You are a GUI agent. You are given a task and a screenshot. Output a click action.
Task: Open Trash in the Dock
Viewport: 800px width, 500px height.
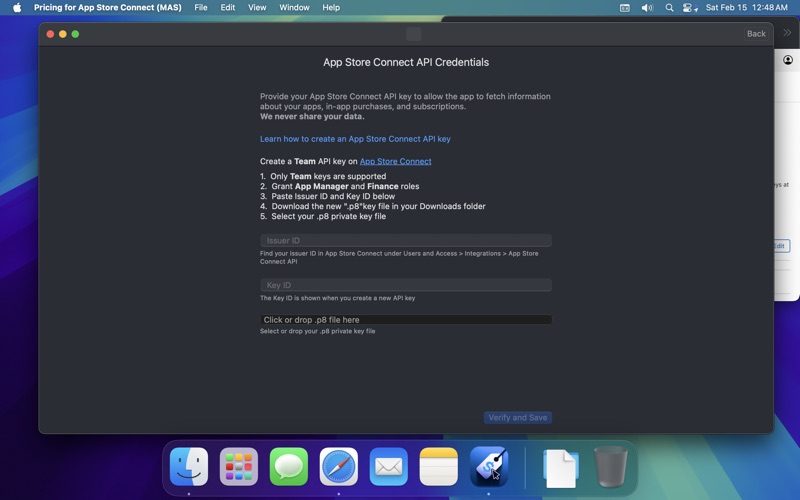pyautogui.click(x=611, y=467)
